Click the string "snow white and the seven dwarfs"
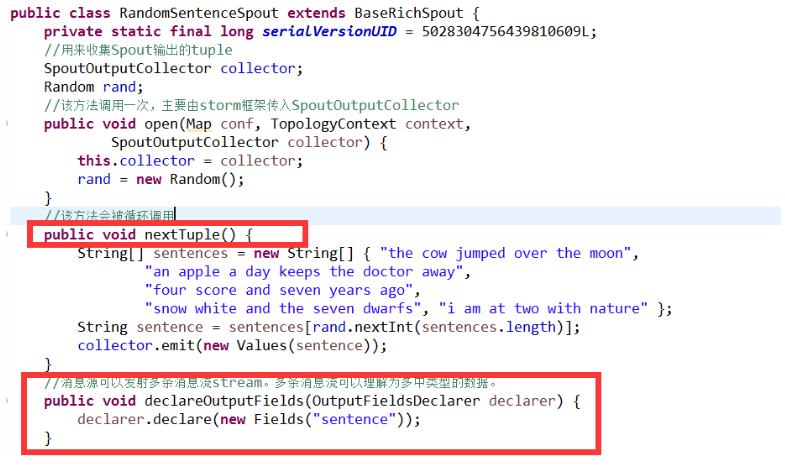This screenshot has width=785, height=467. tap(283, 308)
